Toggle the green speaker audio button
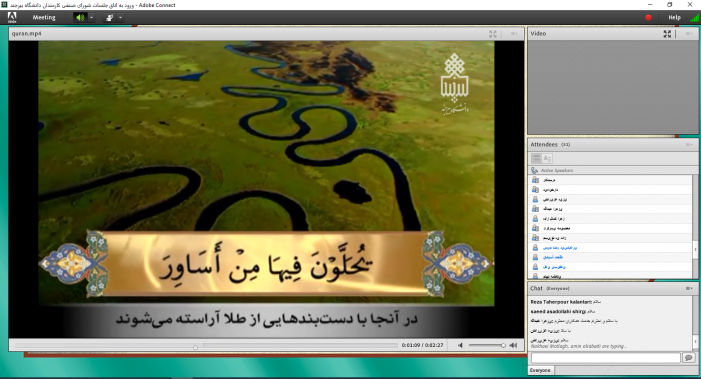The height and width of the screenshot is (379, 701). (x=80, y=17)
